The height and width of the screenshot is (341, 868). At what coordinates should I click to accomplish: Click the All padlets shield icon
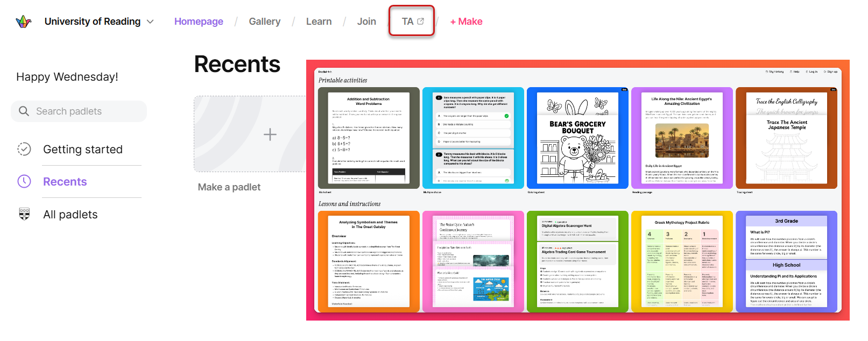tap(24, 214)
